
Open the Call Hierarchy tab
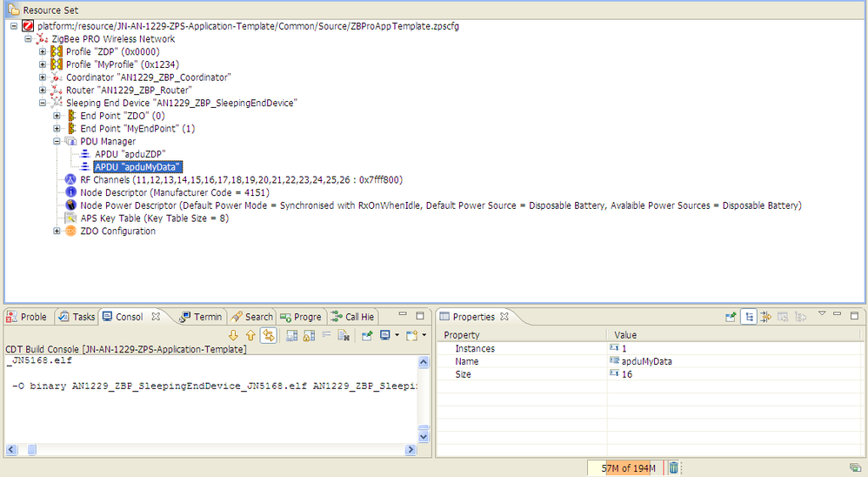pos(352,317)
